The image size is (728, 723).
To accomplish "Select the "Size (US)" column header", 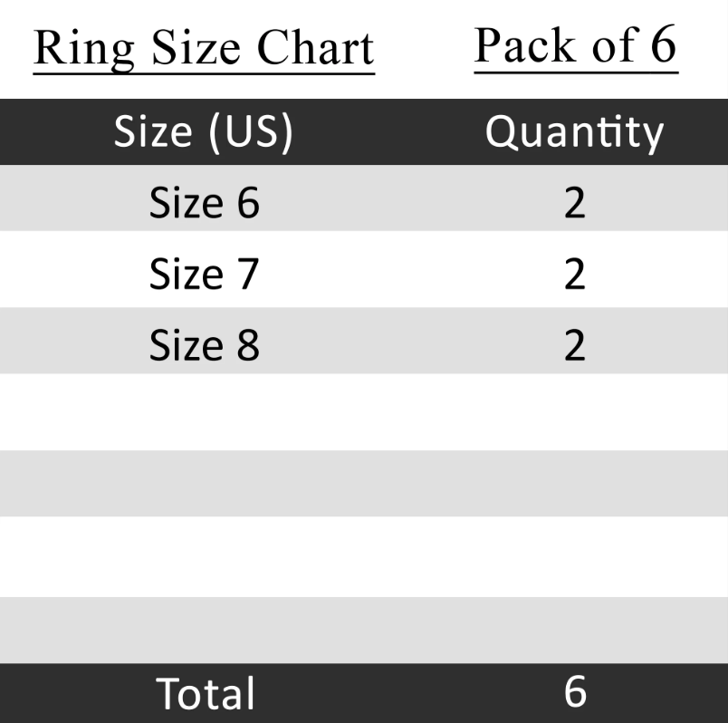I will tap(204, 132).
